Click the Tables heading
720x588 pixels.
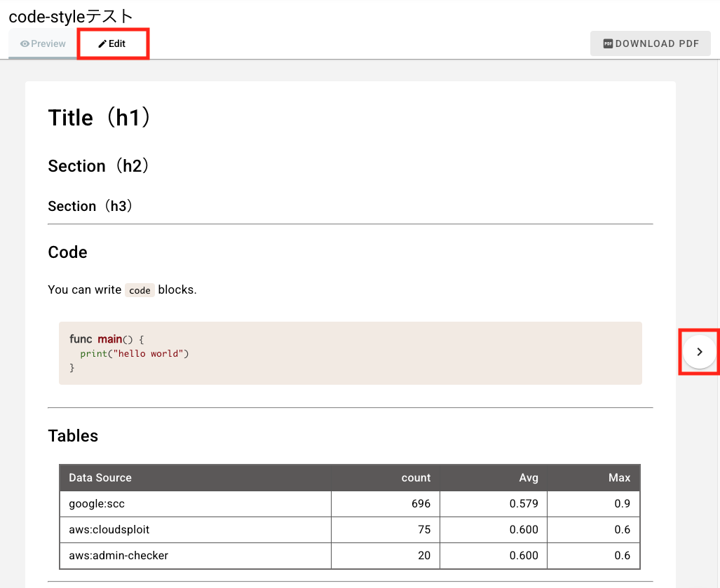tap(73, 436)
